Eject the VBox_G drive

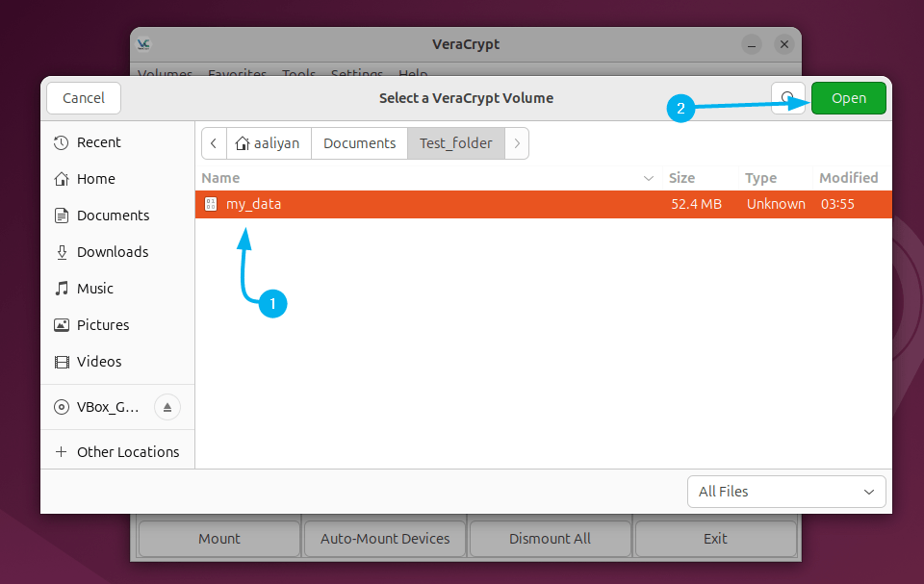[x=167, y=407]
